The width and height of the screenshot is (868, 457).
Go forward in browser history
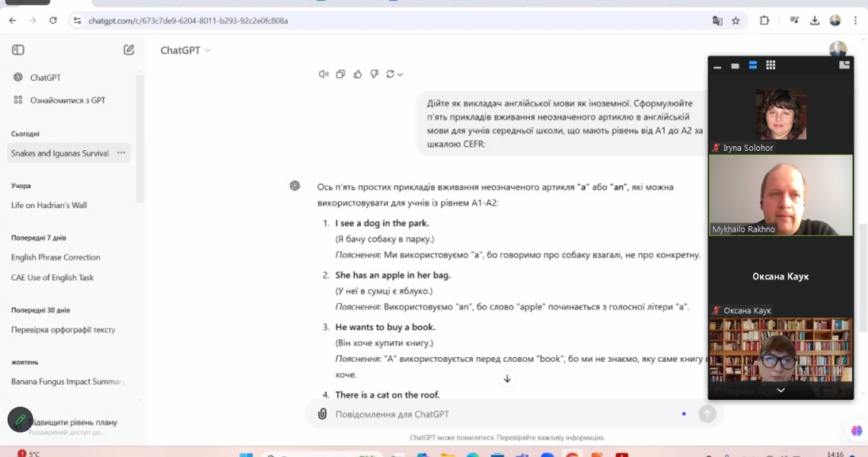click(33, 21)
